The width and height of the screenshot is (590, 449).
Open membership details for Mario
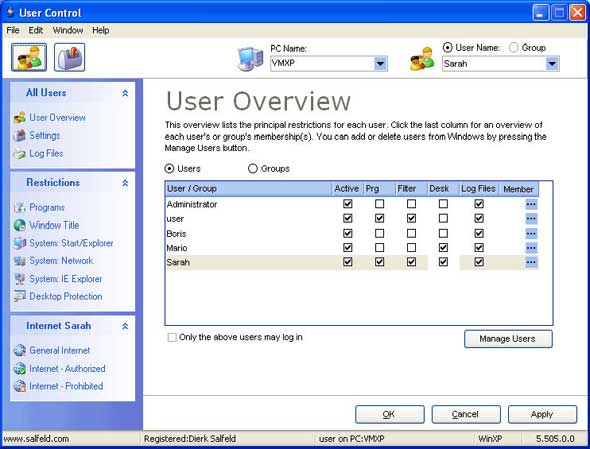click(531, 248)
